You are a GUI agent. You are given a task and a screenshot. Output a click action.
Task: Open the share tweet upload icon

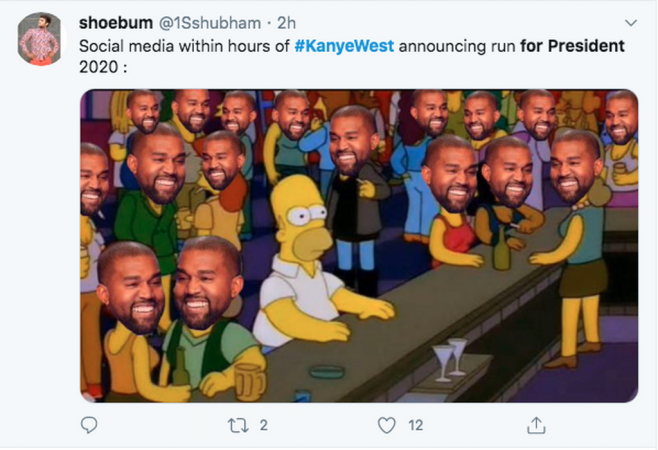[536, 425]
